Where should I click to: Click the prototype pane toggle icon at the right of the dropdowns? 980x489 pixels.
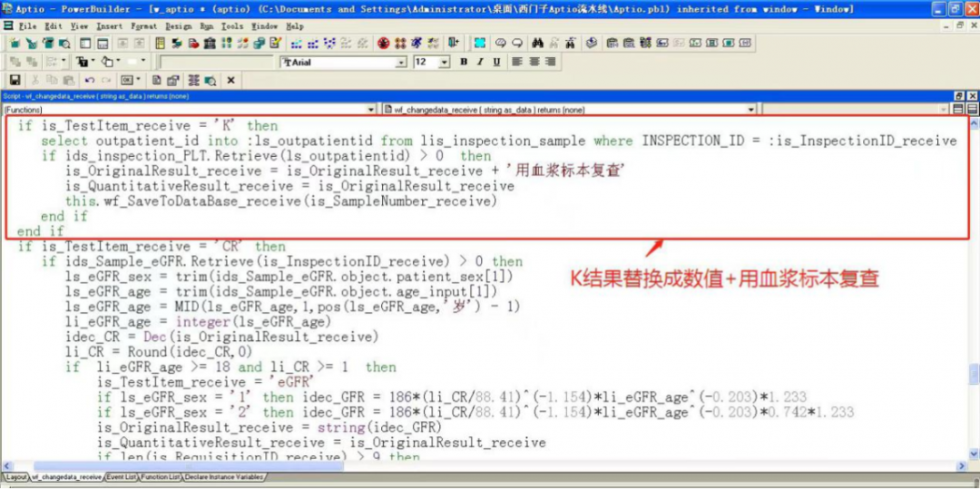958,109
